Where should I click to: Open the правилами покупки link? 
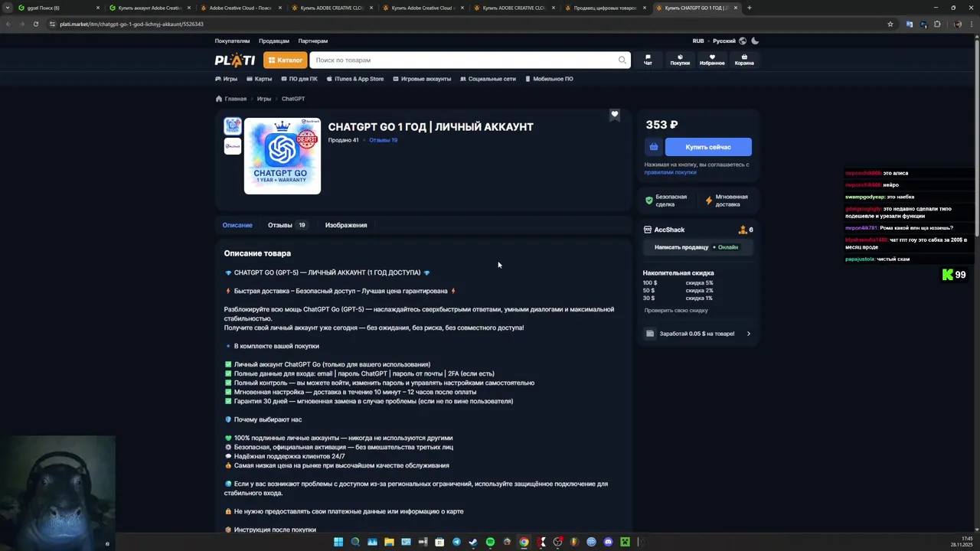click(670, 172)
